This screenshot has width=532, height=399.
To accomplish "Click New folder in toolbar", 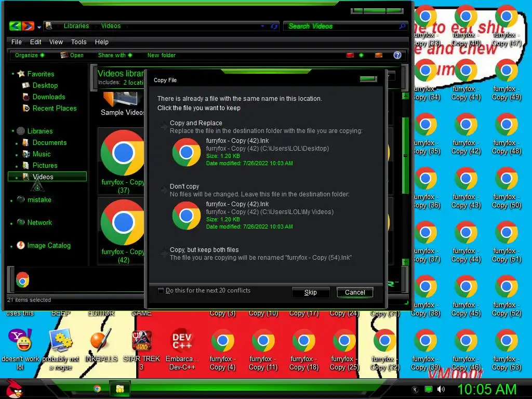I will coord(162,55).
